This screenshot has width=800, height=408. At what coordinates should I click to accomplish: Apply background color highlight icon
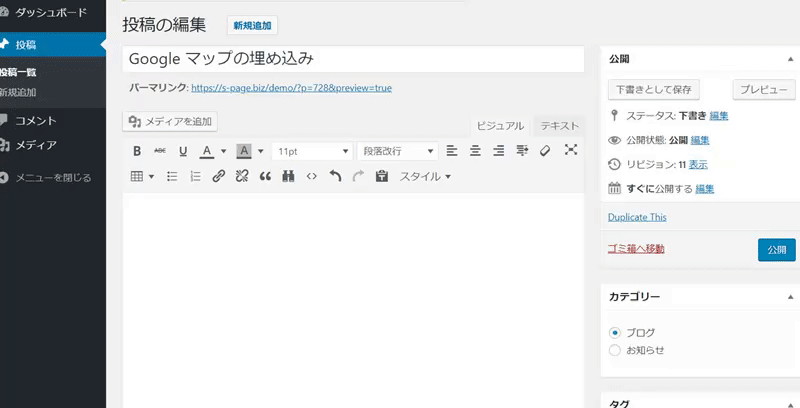244,151
